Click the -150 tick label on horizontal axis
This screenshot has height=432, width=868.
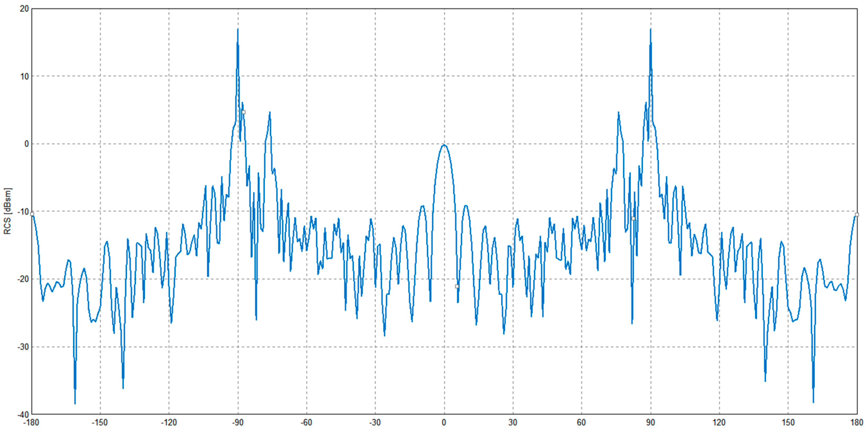point(100,422)
